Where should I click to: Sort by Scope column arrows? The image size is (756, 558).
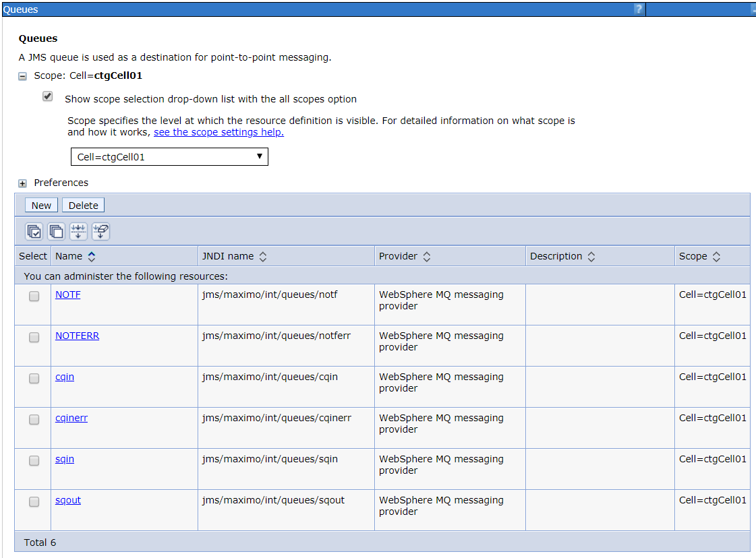[x=716, y=256]
